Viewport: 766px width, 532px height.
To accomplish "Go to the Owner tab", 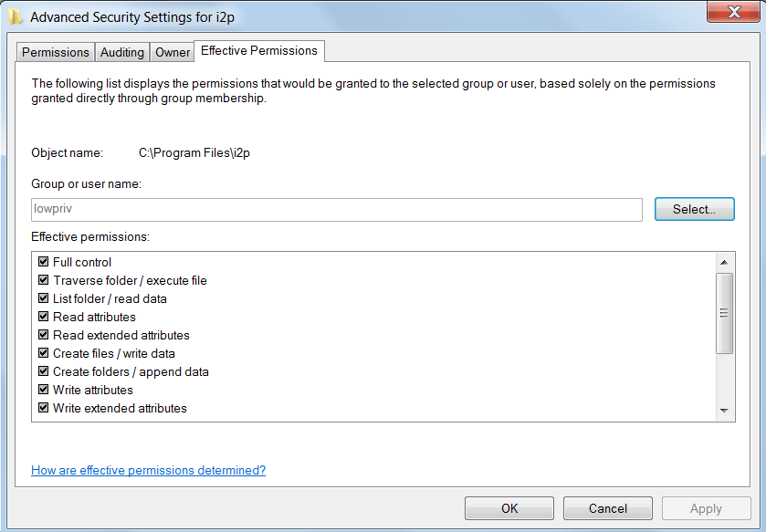I will (173, 52).
